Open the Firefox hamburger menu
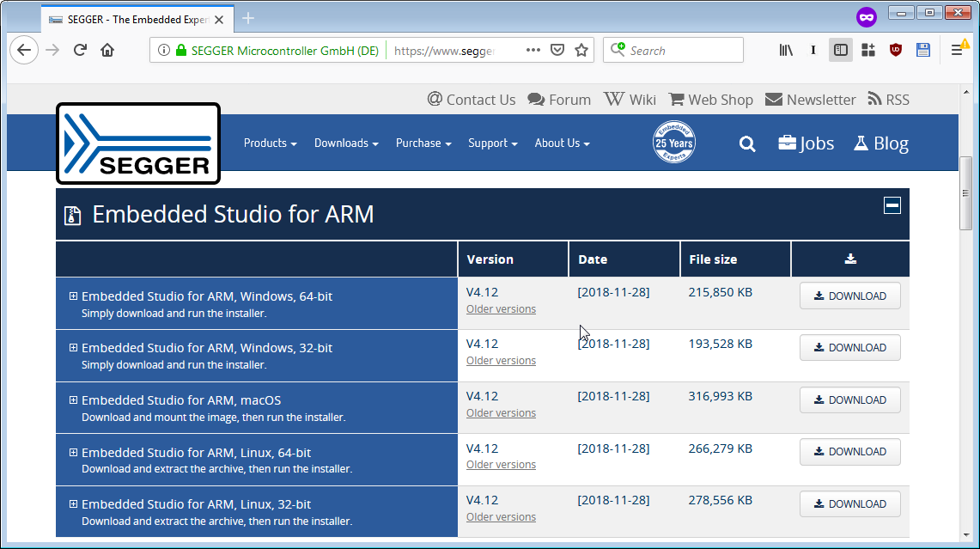The width and height of the screenshot is (980, 549). (957, 50)
